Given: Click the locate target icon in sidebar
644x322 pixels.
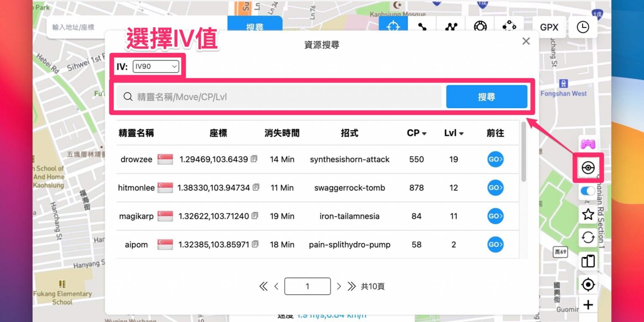Looking at the screenshot, I should (588, 285).
